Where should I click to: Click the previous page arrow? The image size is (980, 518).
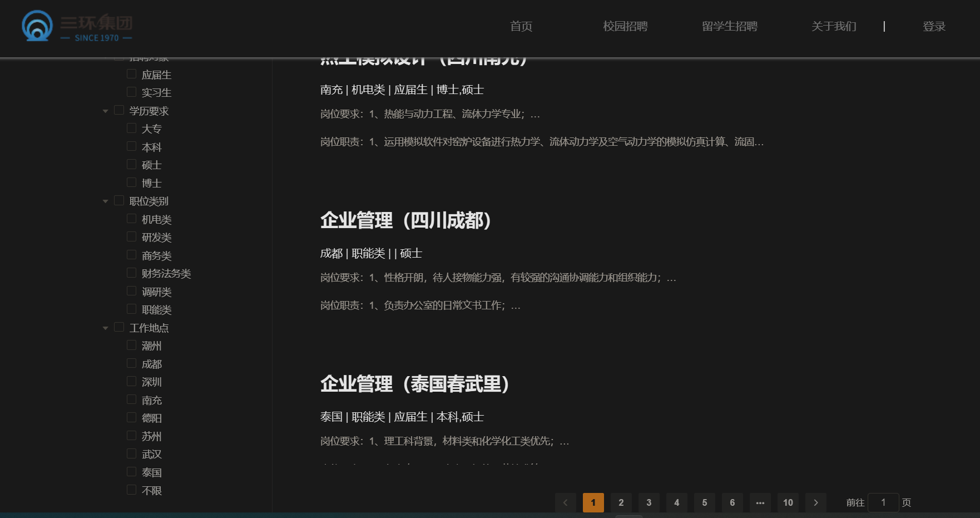[566, 502]
